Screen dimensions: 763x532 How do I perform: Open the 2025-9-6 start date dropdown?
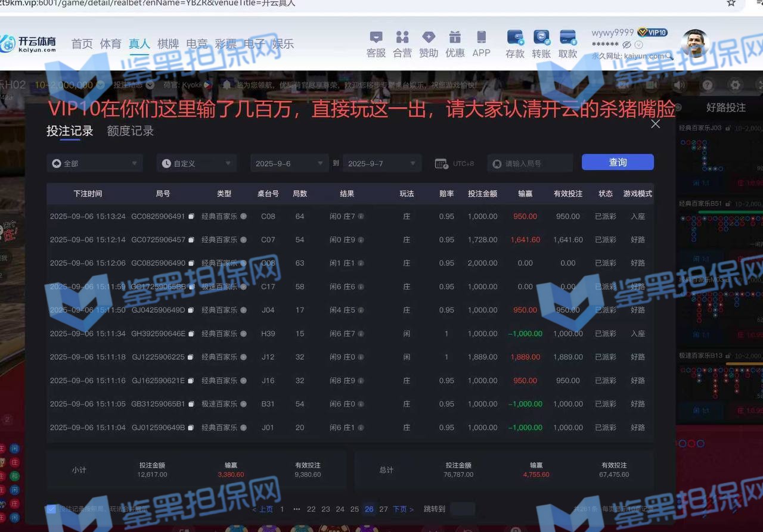click(289, 163)
